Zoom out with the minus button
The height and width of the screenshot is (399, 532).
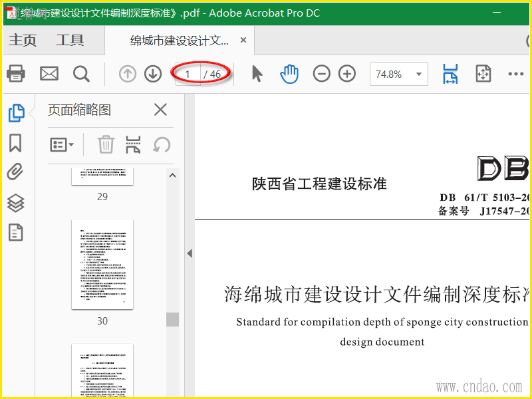pos(321,74)
